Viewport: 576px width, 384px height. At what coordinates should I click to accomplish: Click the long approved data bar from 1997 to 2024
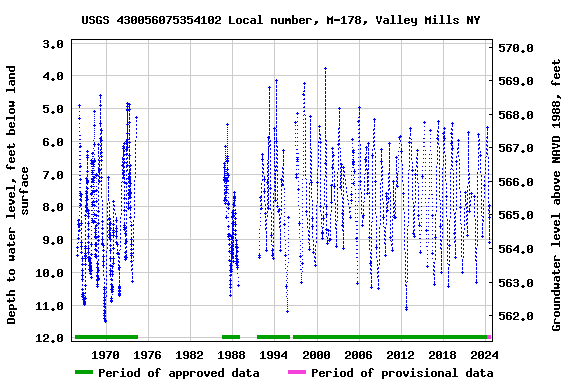[390, 337]
